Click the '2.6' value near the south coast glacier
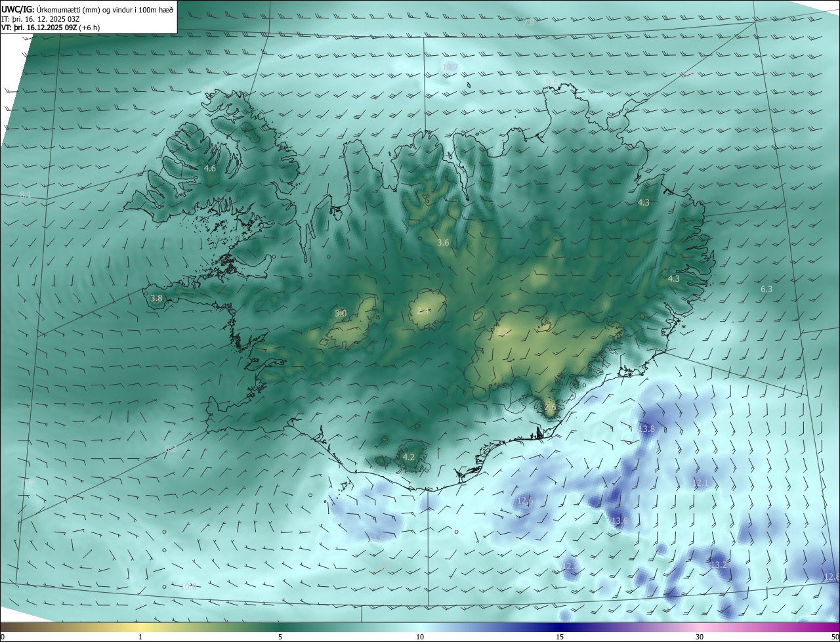Image resolution: width=840 pixels, height=642 pixels. click(x=550, y=408)
